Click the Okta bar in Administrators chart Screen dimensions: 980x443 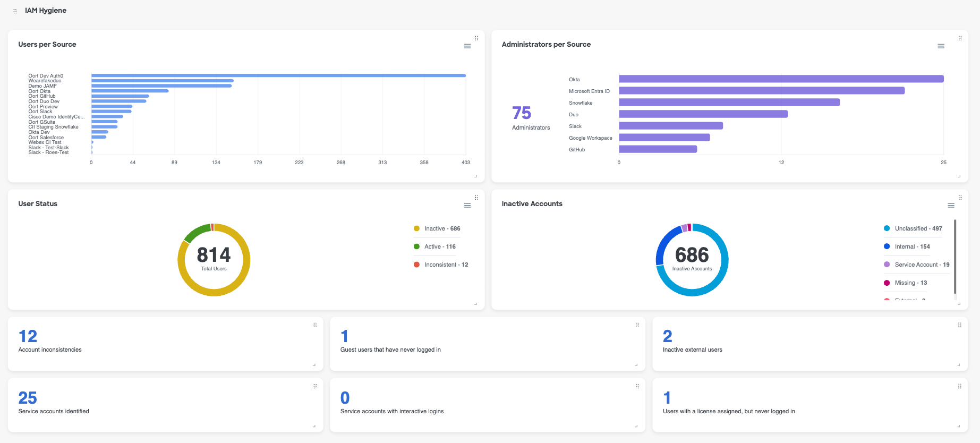point(781,79)
